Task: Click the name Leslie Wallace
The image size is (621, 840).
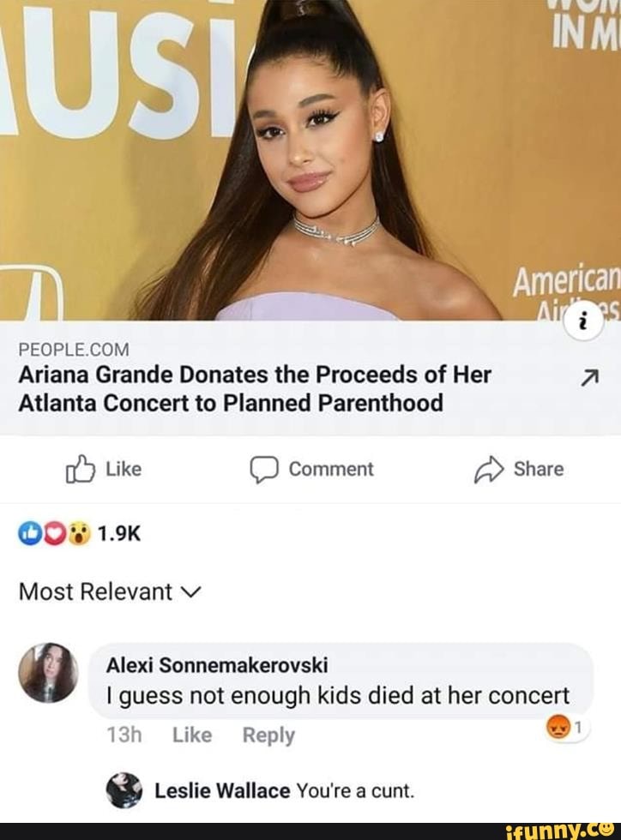Action: 221,791
